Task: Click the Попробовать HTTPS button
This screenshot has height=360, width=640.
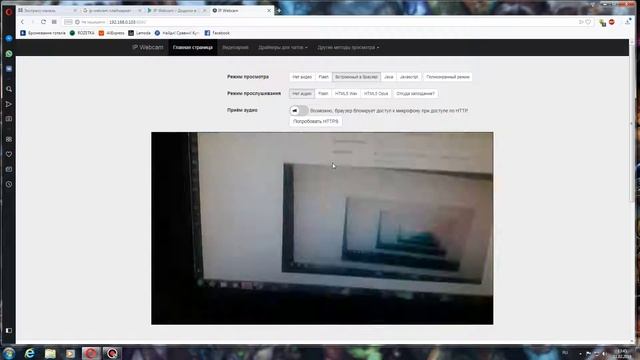Action: coord(316,121)
